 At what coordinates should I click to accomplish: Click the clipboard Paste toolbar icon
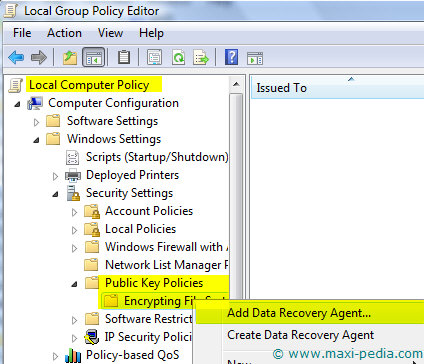click(124, 57)
